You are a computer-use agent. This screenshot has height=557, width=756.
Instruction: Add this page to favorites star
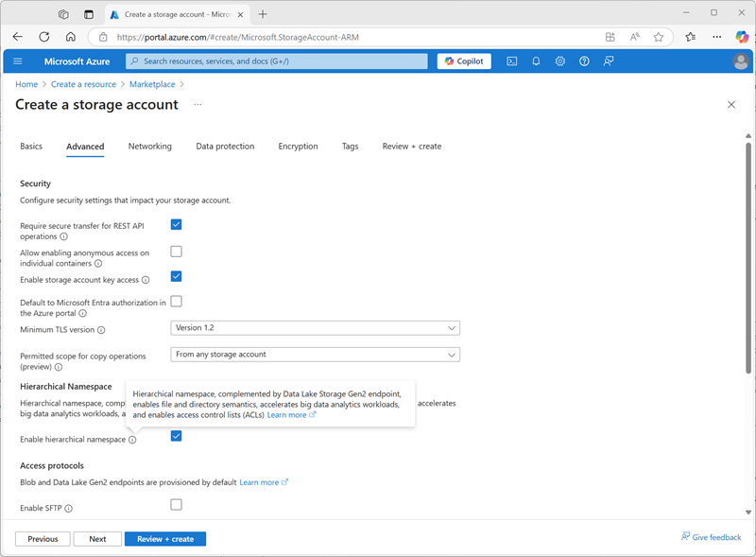(658, 37)
